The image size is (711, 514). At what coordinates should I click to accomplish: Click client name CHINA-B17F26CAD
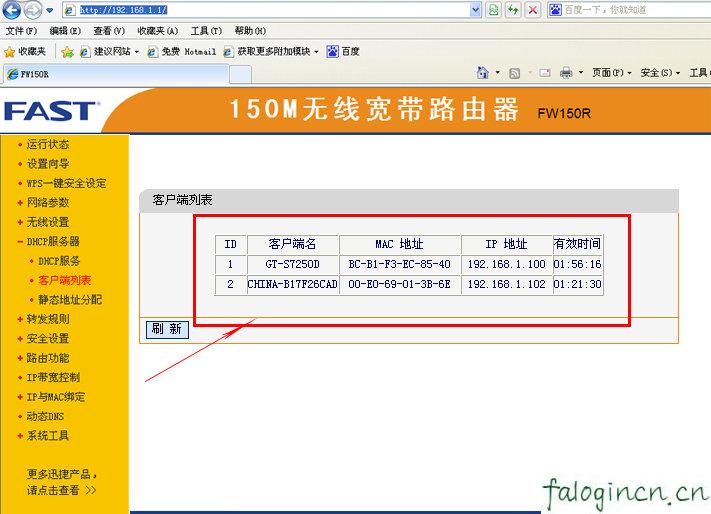point(292,284)
